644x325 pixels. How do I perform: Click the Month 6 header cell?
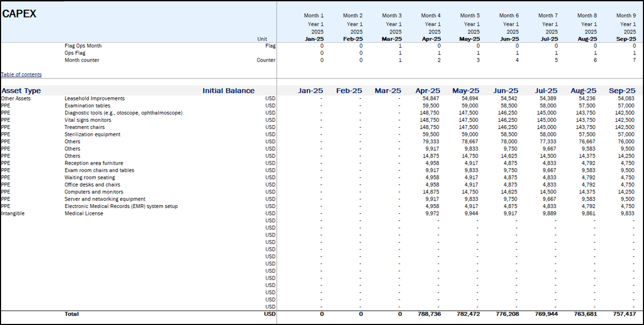coord(509,16)
